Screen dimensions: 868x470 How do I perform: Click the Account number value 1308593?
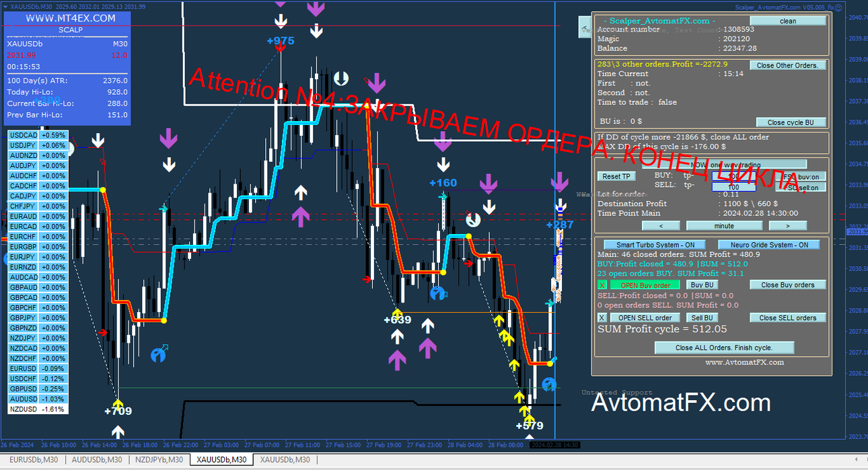(x=738, y=30)
